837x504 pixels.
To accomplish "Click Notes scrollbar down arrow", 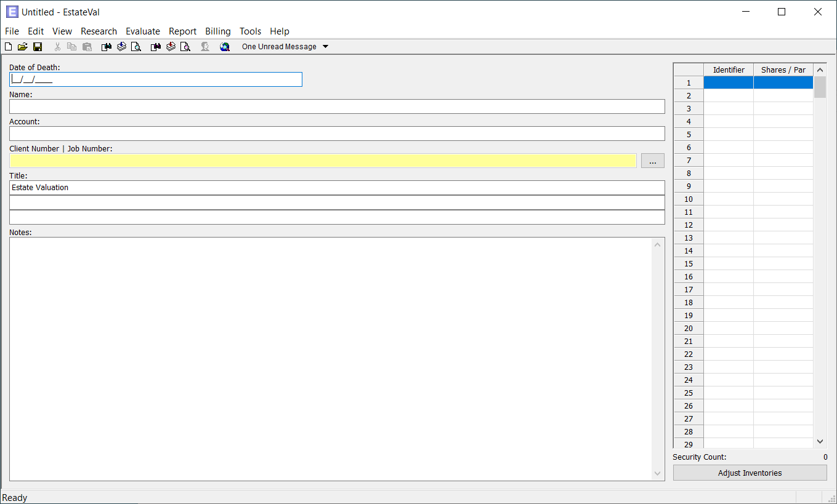I will 657,473.
